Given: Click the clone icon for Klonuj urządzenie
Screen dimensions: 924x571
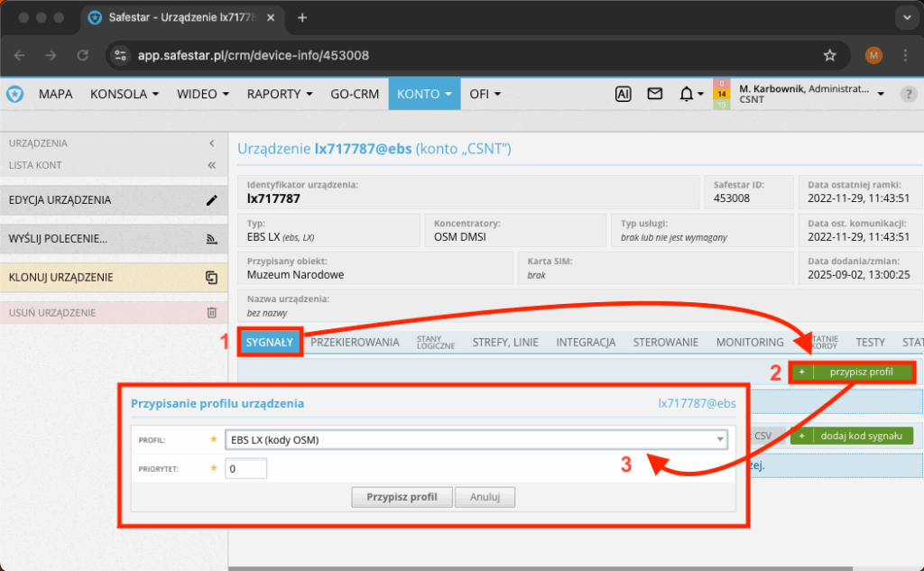Looking at the screenshot, I should (x=212, y=277).
